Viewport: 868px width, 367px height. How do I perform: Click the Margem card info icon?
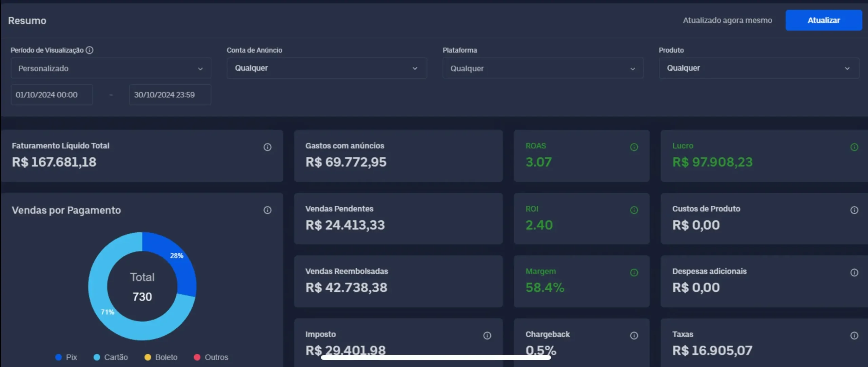634,273
